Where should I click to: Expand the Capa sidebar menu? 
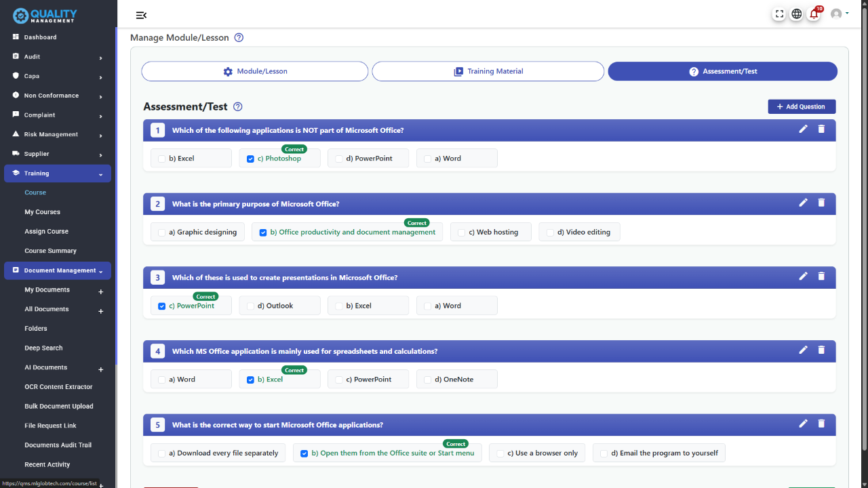click(x=100, y=77)
